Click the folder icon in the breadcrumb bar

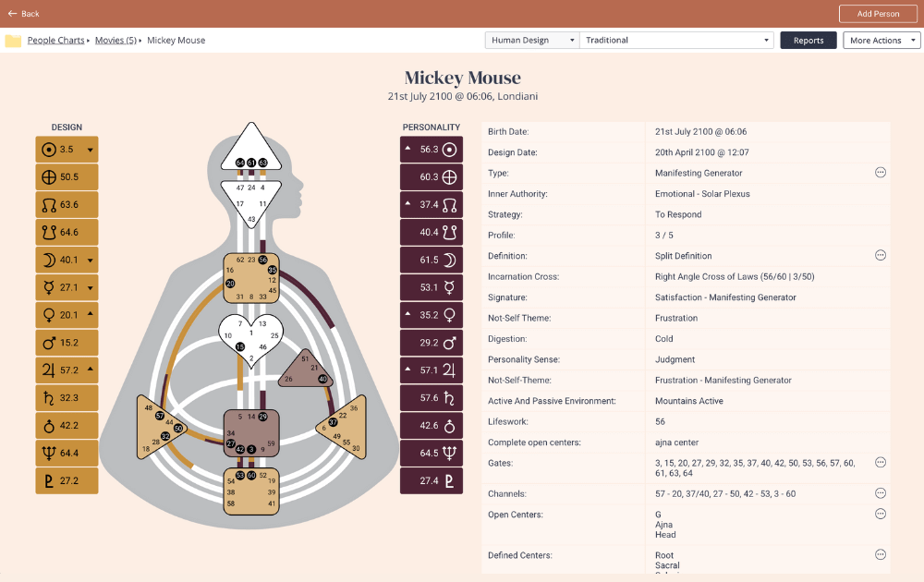tap(14, 40)
